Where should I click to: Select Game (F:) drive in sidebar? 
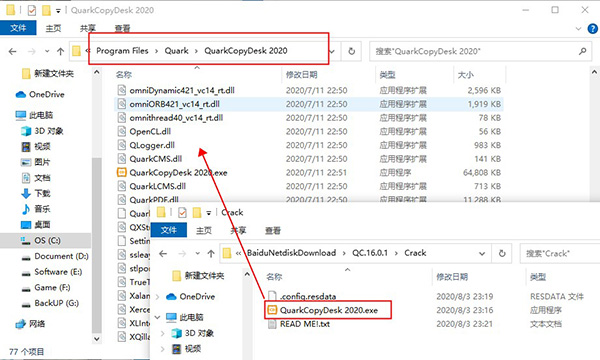46,287
